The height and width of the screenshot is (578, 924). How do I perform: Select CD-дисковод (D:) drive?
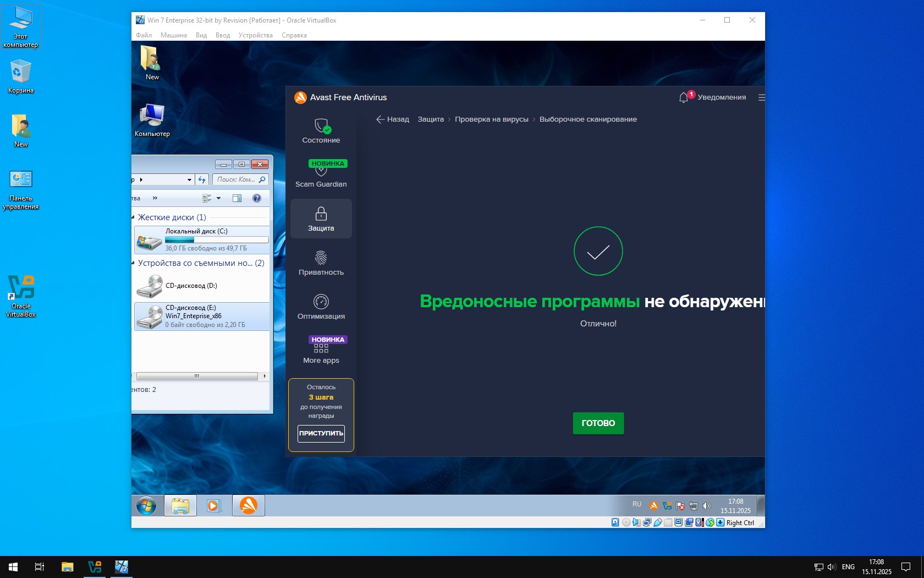[x=202, y=286]
